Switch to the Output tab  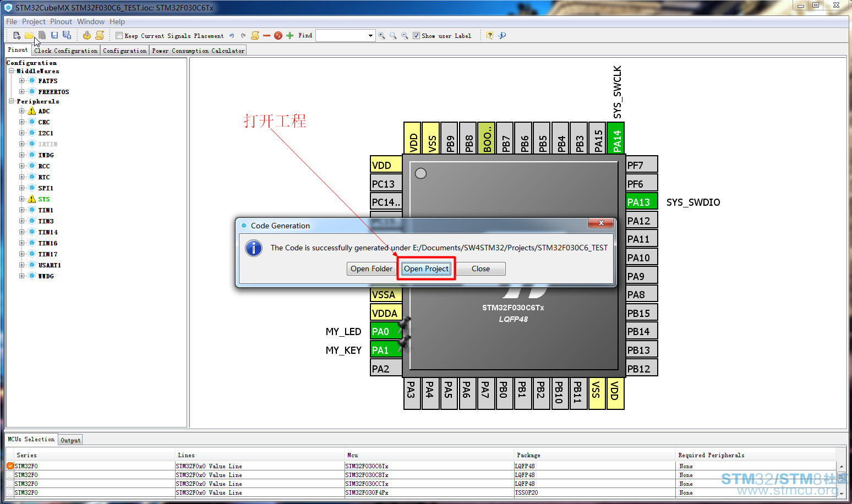[70, 440]
